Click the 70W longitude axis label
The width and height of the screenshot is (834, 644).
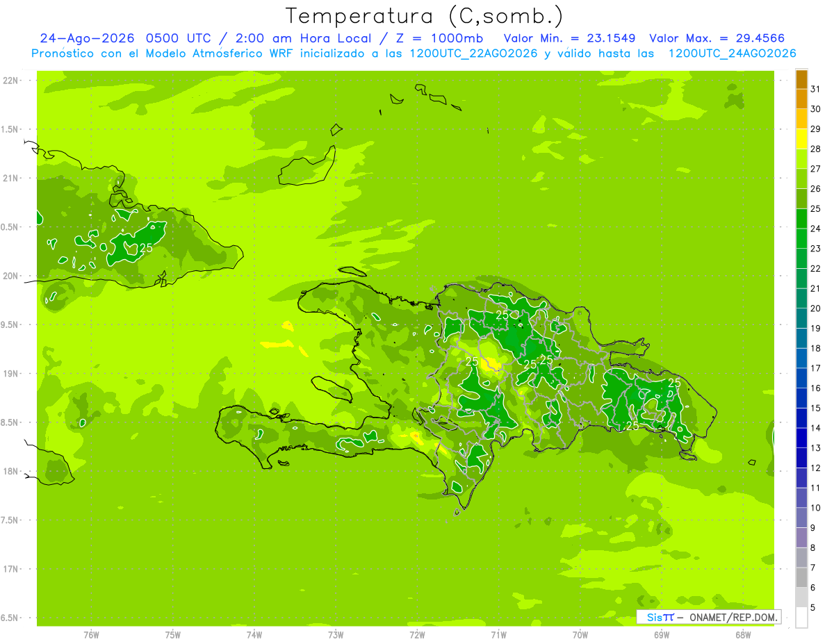point(580,635)
